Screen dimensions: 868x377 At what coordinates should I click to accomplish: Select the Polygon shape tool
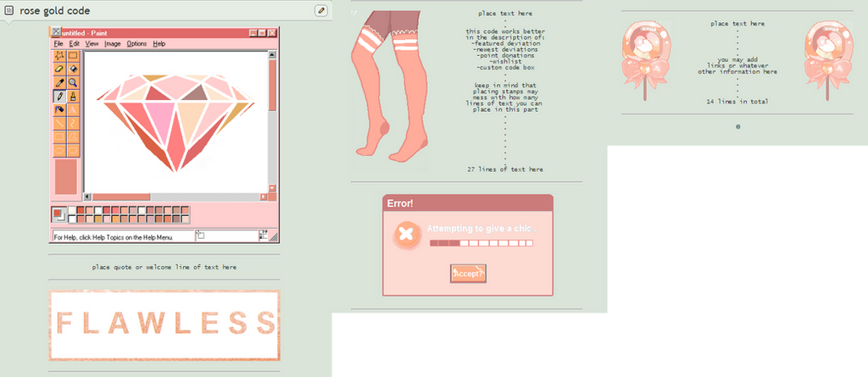point(73,136)
